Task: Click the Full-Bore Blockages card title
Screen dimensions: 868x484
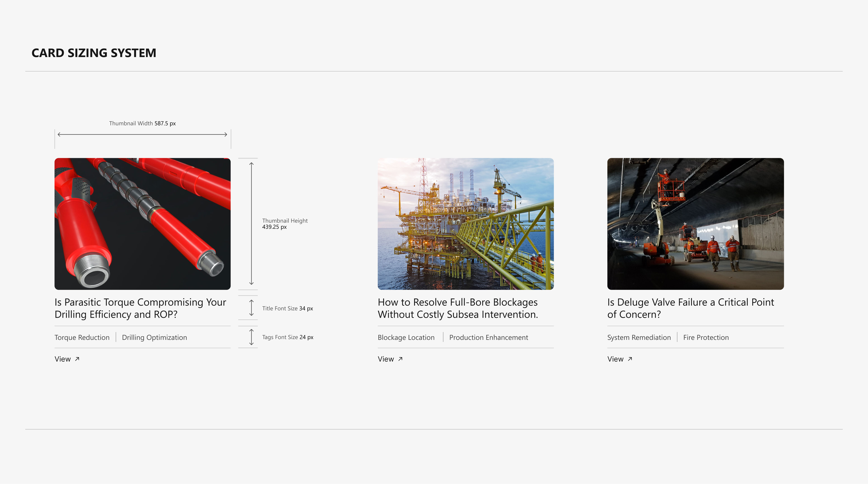Action: point(458,308)
